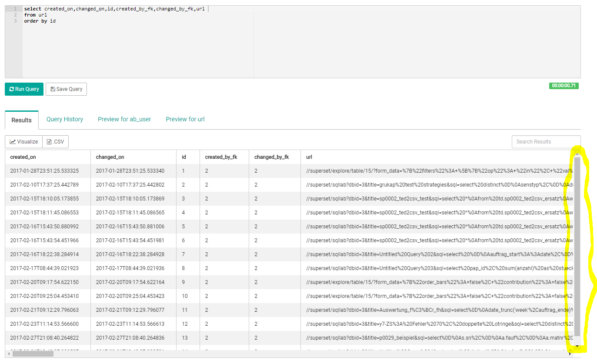Click the save icon beside Save Query

(52, 89)
